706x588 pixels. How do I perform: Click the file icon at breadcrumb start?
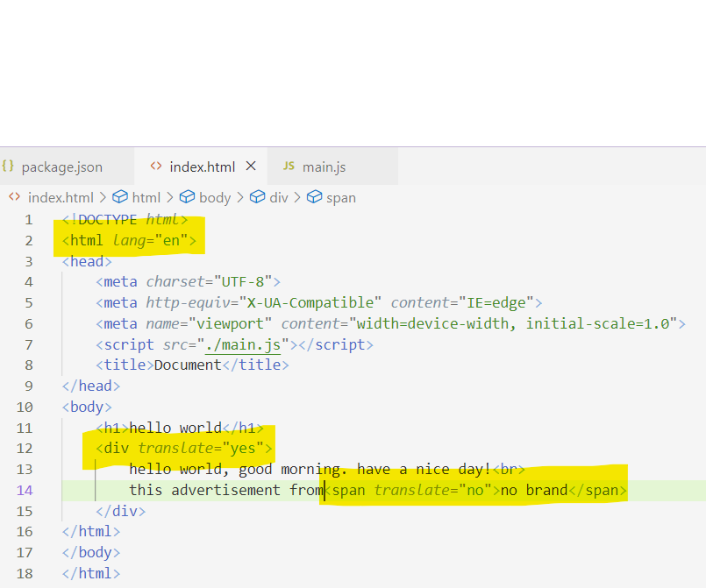point(14,196)
